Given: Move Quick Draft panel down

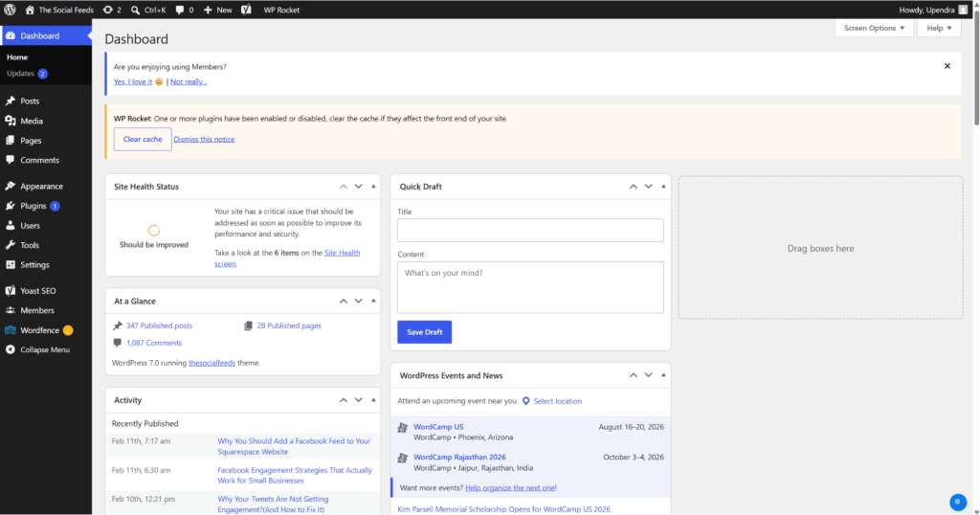Looking at the screenshot, I should 648,187.
